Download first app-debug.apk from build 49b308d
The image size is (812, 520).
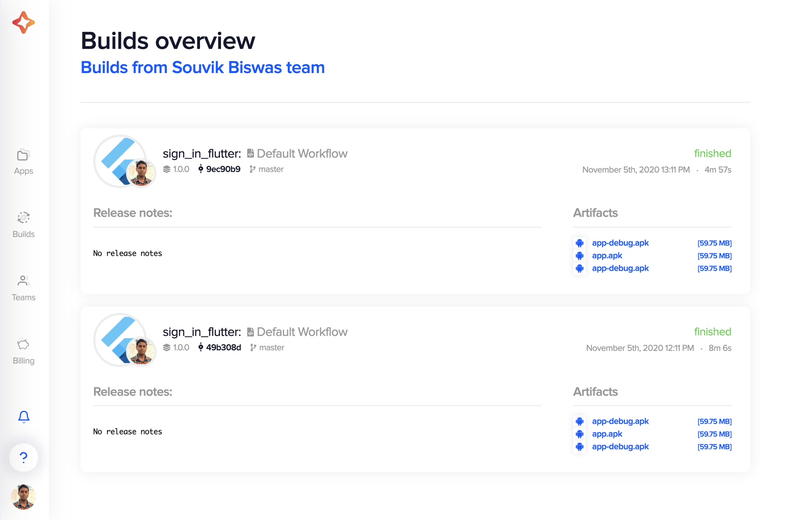coord(620,421)
